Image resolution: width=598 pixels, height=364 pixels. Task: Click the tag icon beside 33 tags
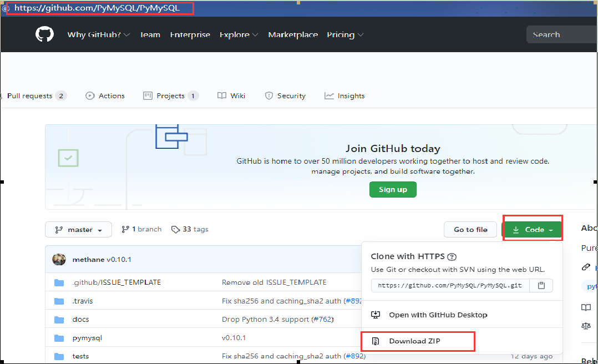pos(175,229)
